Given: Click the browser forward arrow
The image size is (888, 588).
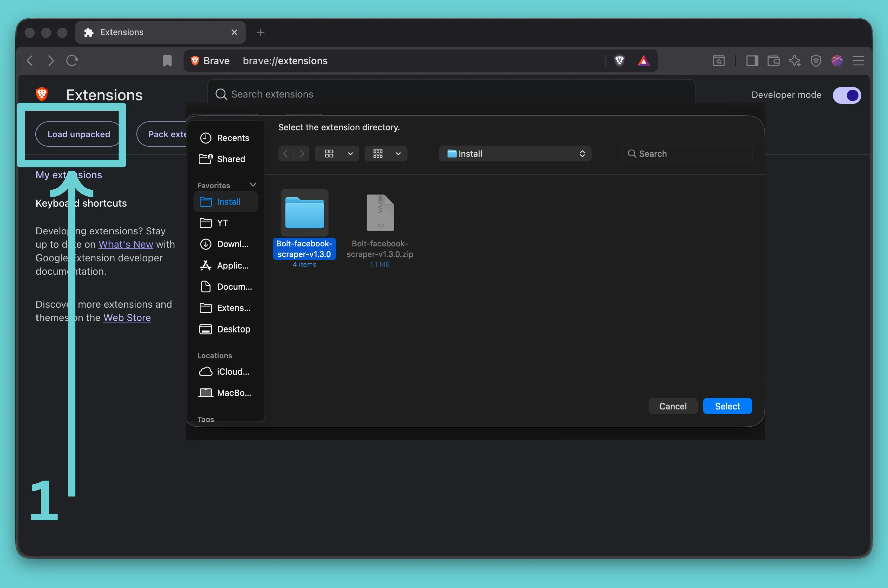Looking at the screenshot, I should (x=51, y=60).
